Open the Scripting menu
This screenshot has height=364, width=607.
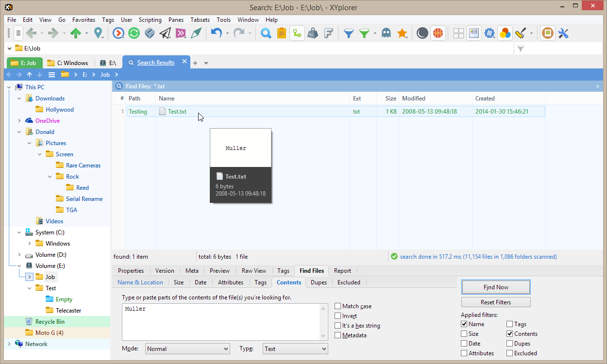pos(150,20)
